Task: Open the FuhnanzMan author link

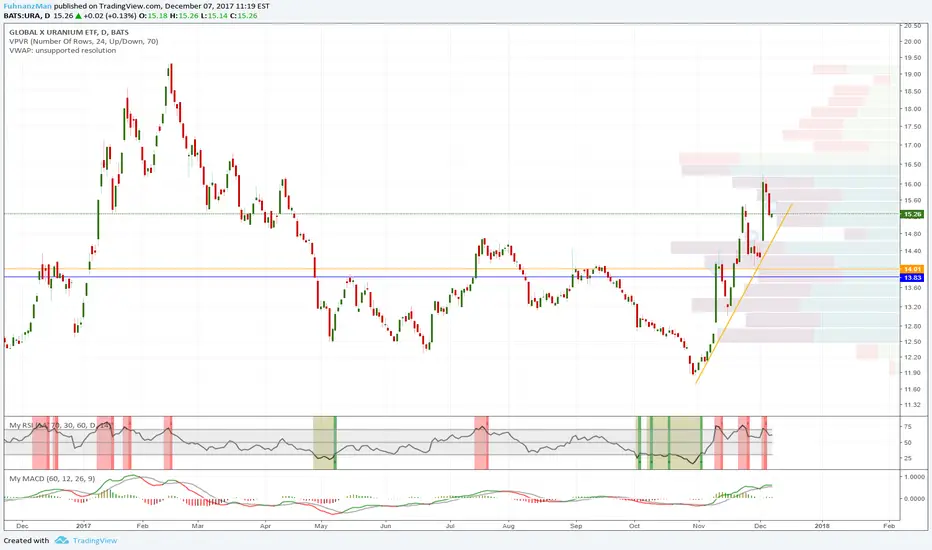Action: (27, 6)
